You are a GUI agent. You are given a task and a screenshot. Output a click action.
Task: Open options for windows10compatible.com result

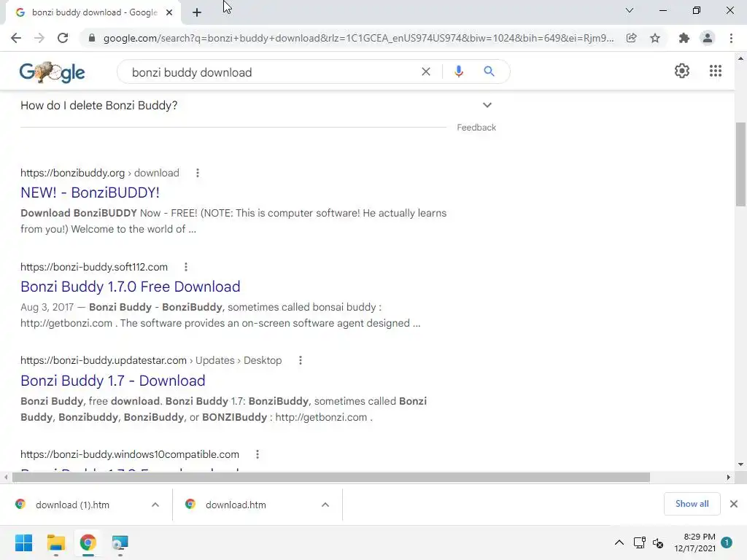tap(258, 454)
